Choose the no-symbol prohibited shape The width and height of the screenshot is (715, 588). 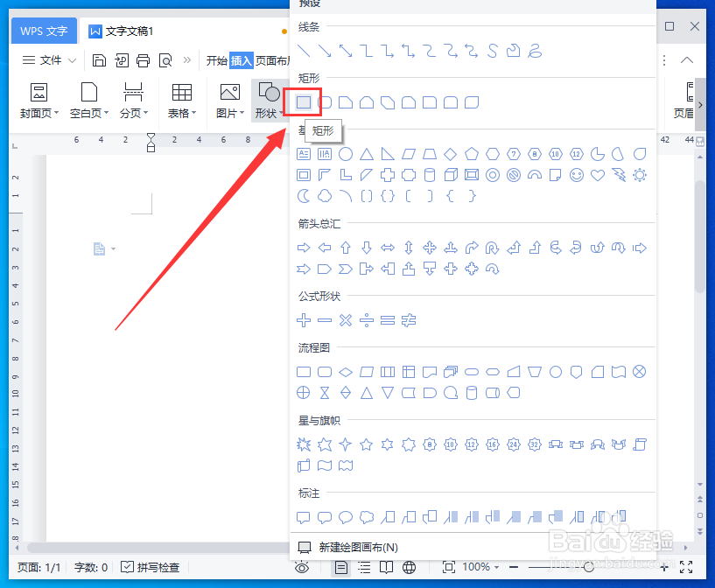(x=514, y=175)
